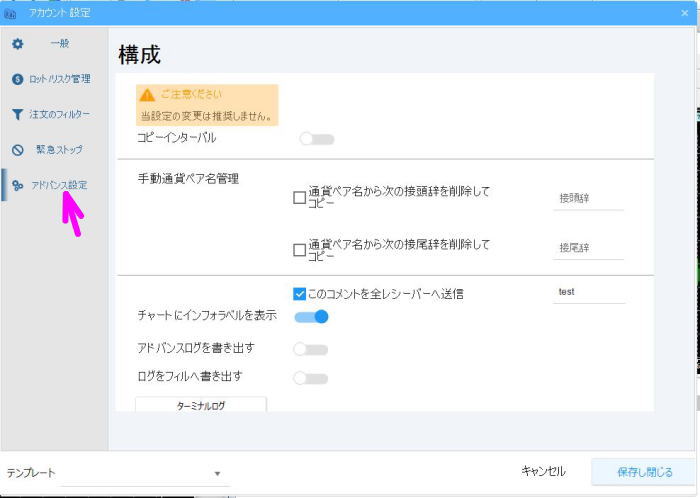
Task: Click the gears icon for アドバンス設定
Action: [17, 185]
